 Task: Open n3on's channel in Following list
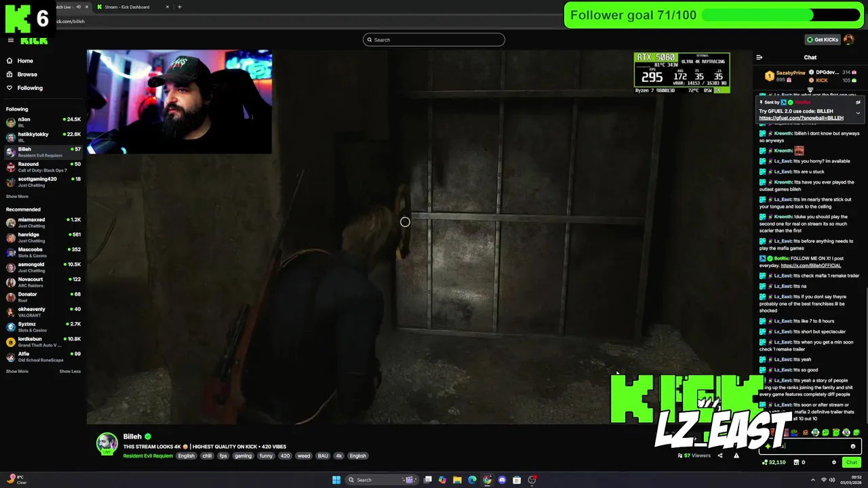[43, 122]
